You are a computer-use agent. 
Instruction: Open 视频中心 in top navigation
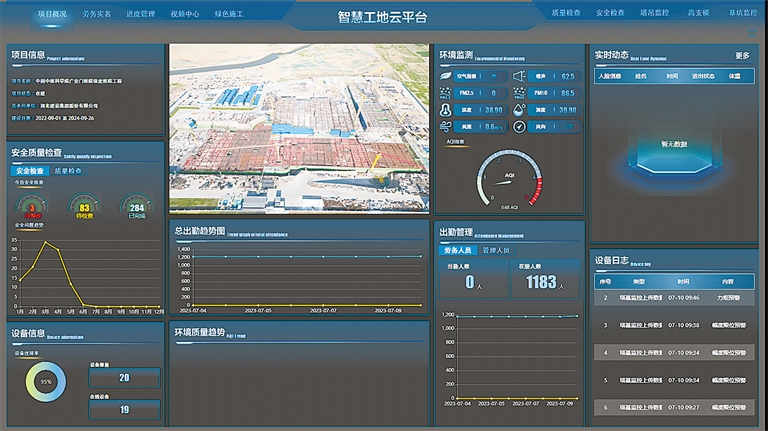pos(185,14)
